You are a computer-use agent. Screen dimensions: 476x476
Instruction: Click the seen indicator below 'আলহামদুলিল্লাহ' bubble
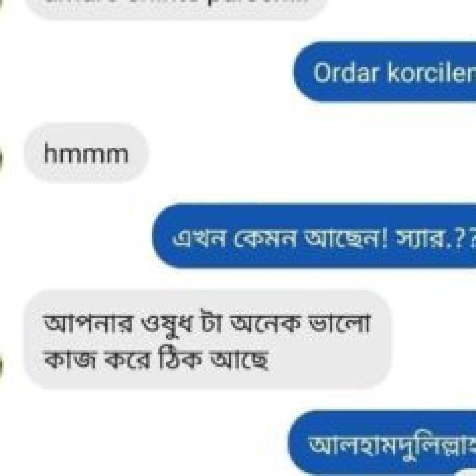click(466, 473)
